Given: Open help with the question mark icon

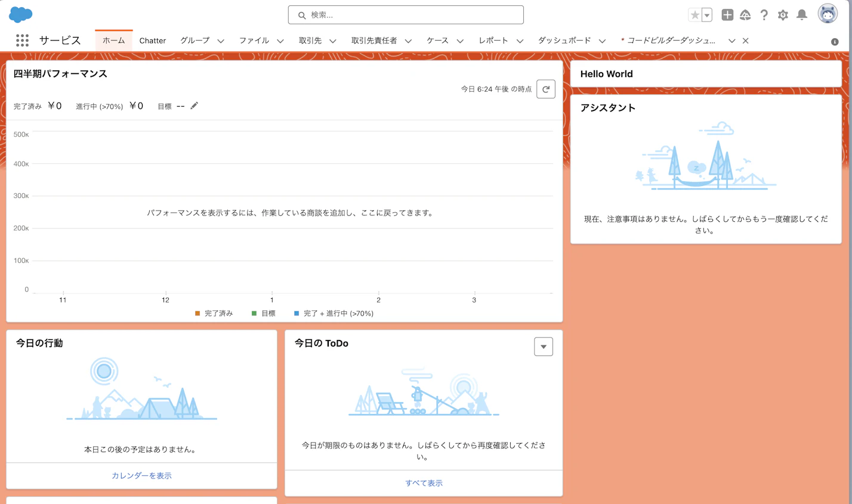Looking at the screenshot, I should click(x=764, y=15).
